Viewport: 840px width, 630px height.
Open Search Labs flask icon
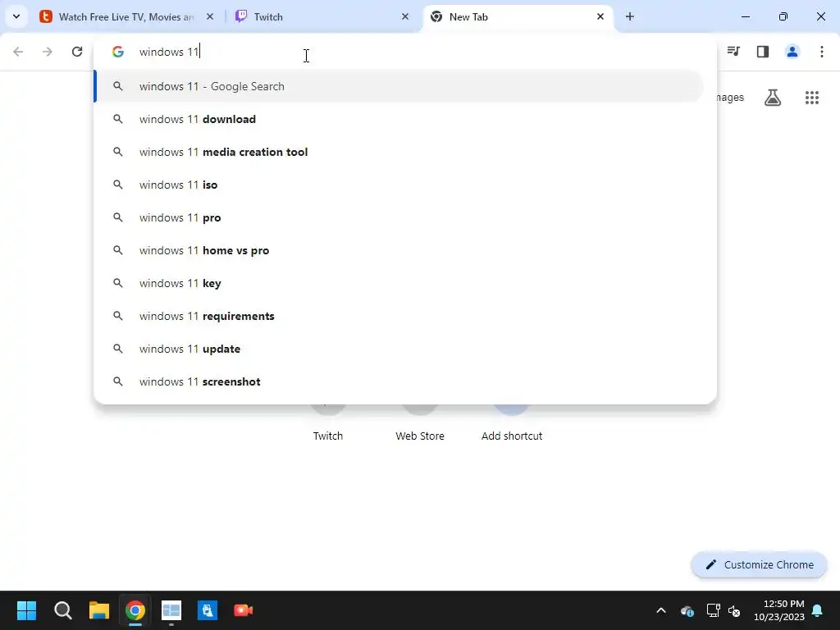pyautogui.click(x=773, y=98)
